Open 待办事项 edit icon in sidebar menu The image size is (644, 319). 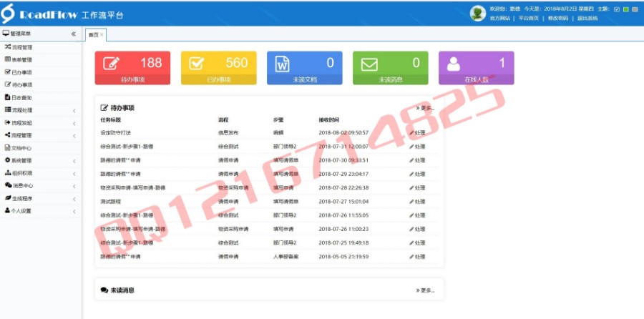[7, 84]
